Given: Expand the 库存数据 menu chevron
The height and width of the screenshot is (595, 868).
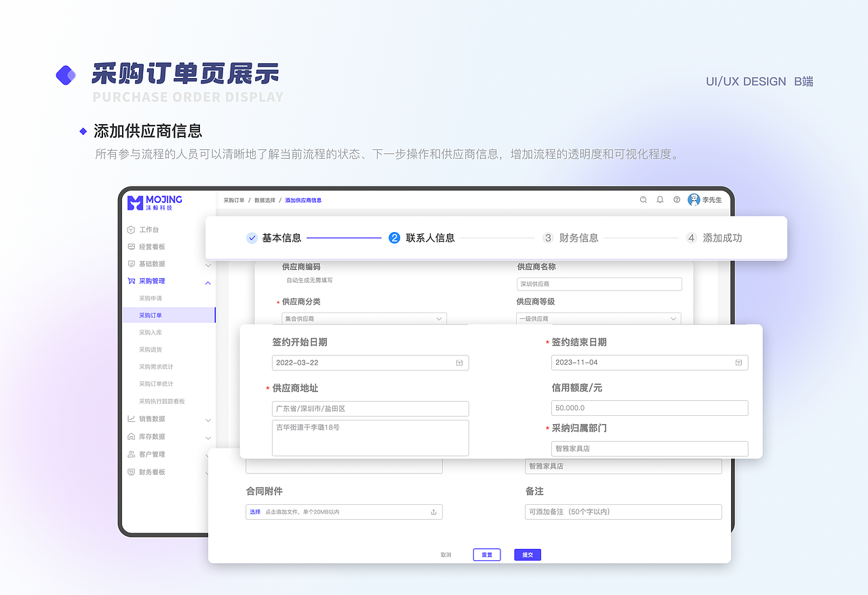Looking at the screenshot, I should [x=208, y=438].
